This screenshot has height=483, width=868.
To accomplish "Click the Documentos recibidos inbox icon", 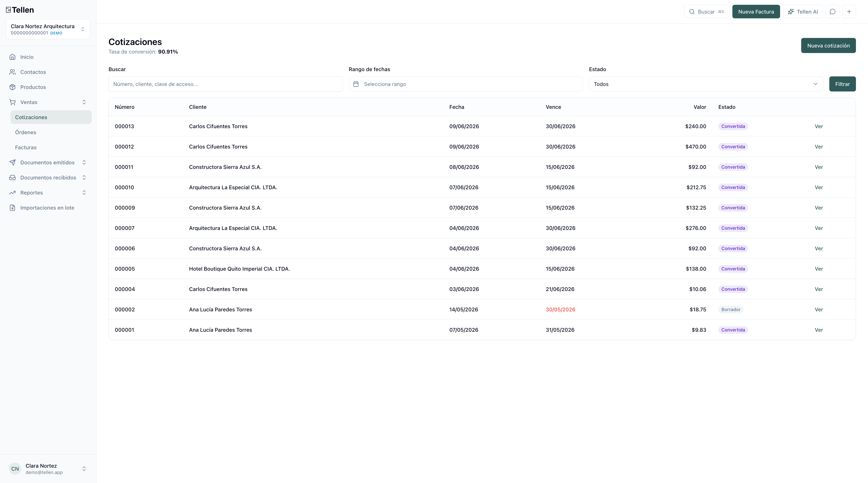I will tap(13, 178).
